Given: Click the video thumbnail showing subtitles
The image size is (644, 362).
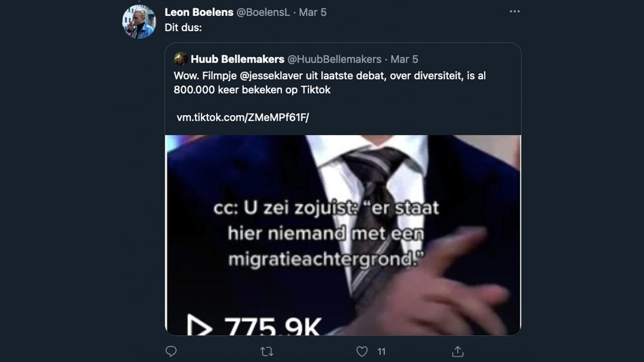Looking at the screenshot, I should tap(344, 234).
